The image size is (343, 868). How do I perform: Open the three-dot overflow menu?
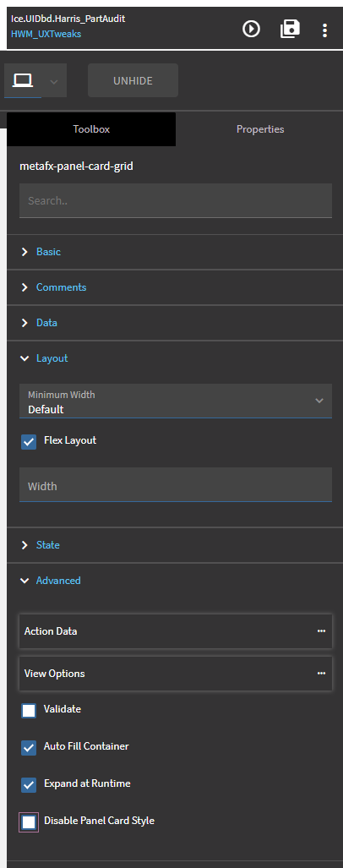click(324, 30)
